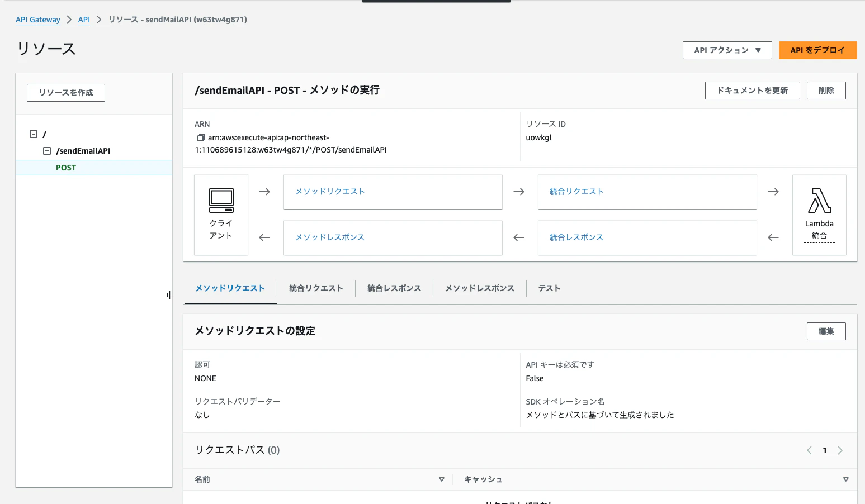The width and height of the screenshot is (865, 504).
Task: Click the 削除 button
Action: pyautogui.click(x=826, y=91)
